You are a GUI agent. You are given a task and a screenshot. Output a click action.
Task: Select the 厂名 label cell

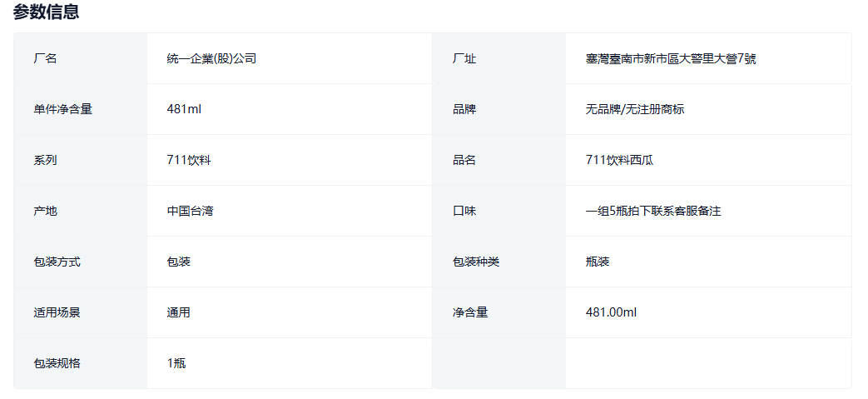coord(46,58)
